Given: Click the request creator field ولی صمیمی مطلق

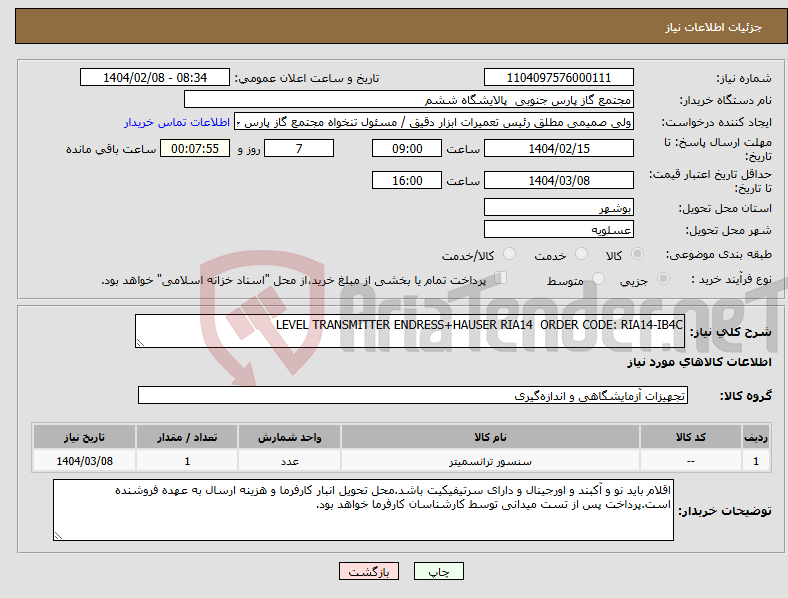Looking at the screenshot, I should click(434, 122).
